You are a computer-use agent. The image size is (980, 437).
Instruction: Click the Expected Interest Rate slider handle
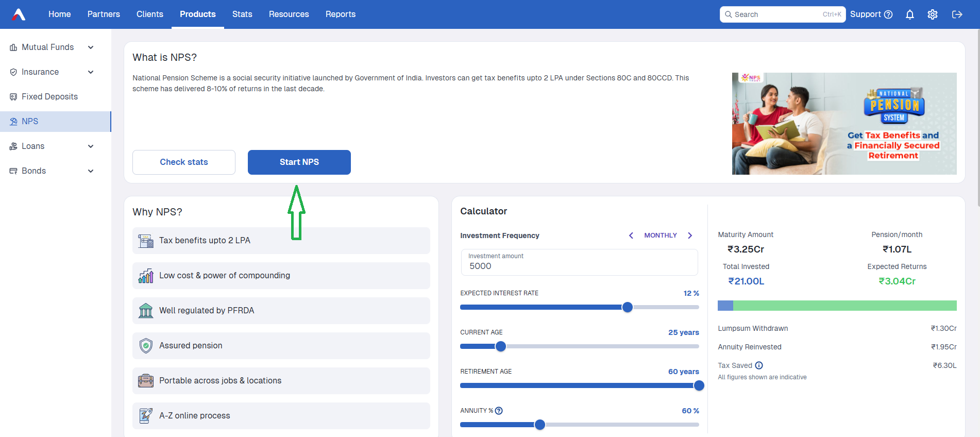pos(628,307)
